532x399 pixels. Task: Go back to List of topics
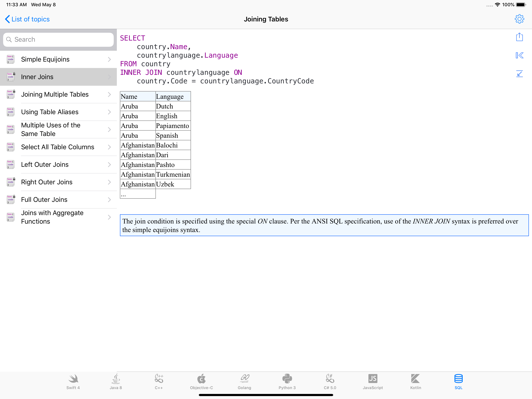point(27,19)
